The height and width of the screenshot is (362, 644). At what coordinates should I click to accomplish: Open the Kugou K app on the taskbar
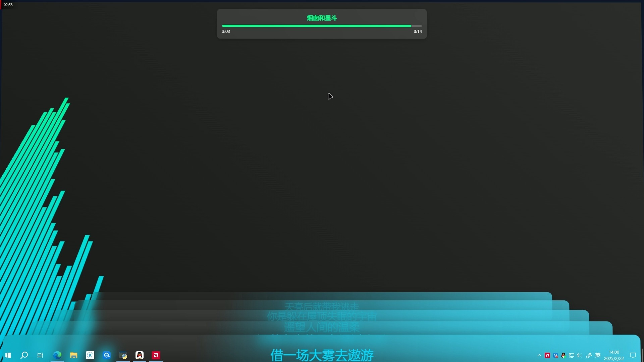(x=90, y=355)
